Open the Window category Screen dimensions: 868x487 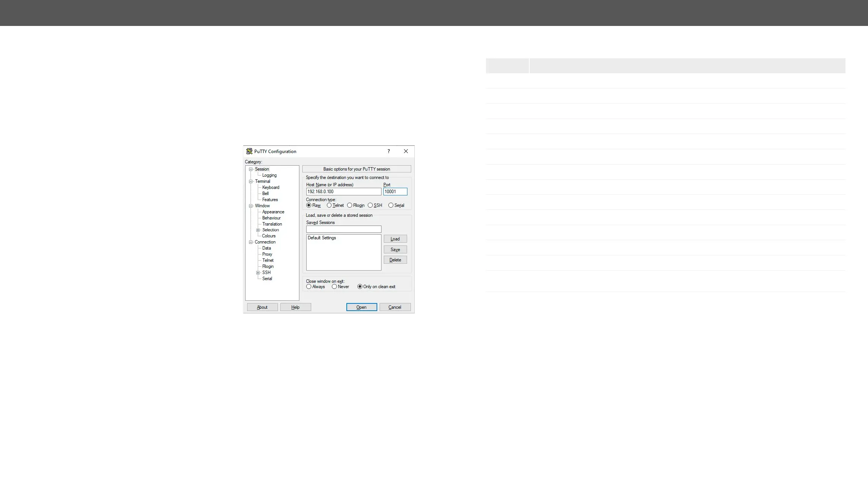[x=262, y=206]
